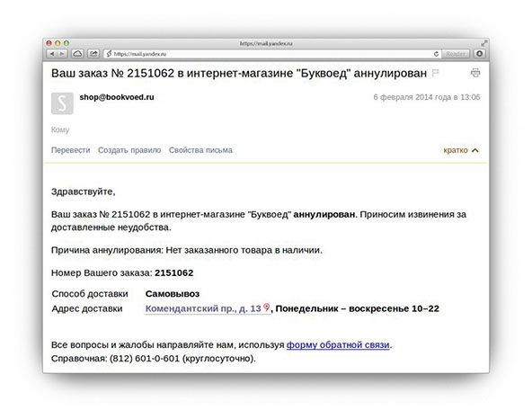Click the Причина аннулирования line

[x=187, y=250]
